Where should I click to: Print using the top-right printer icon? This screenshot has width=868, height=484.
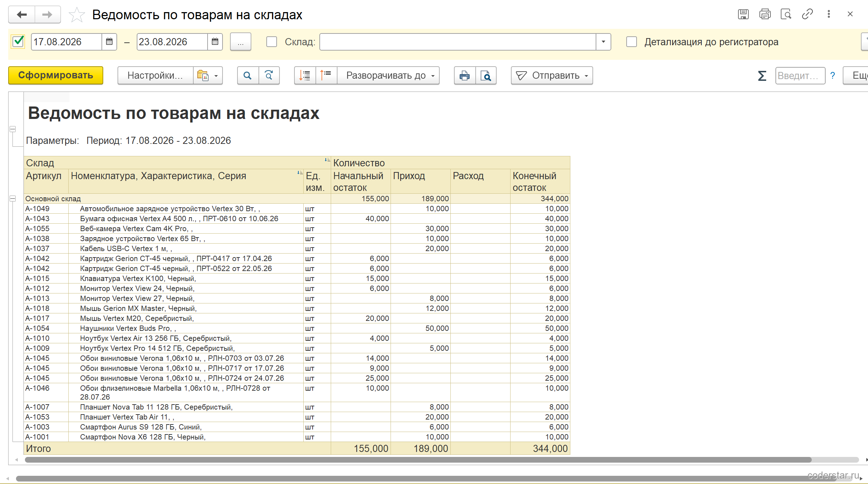(x=765, y=14)
